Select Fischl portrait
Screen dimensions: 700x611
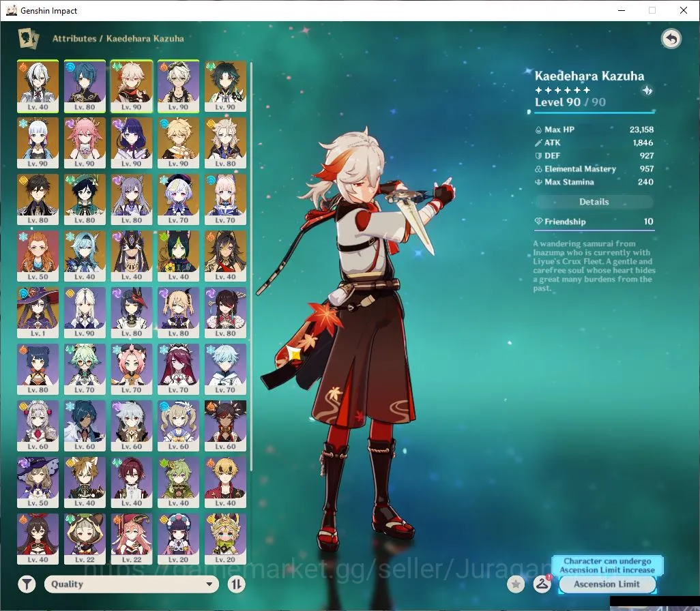(x=179, y=313)
